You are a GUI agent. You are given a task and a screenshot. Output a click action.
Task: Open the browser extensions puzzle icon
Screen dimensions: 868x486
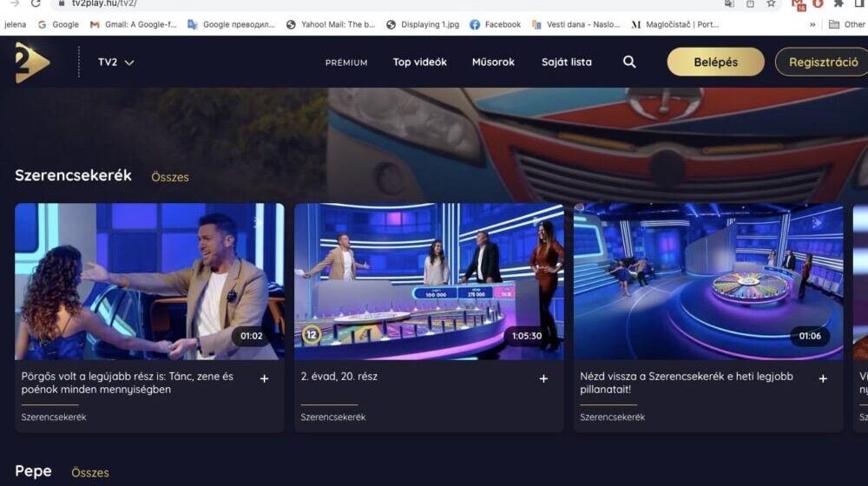click(x=839, y=3)
